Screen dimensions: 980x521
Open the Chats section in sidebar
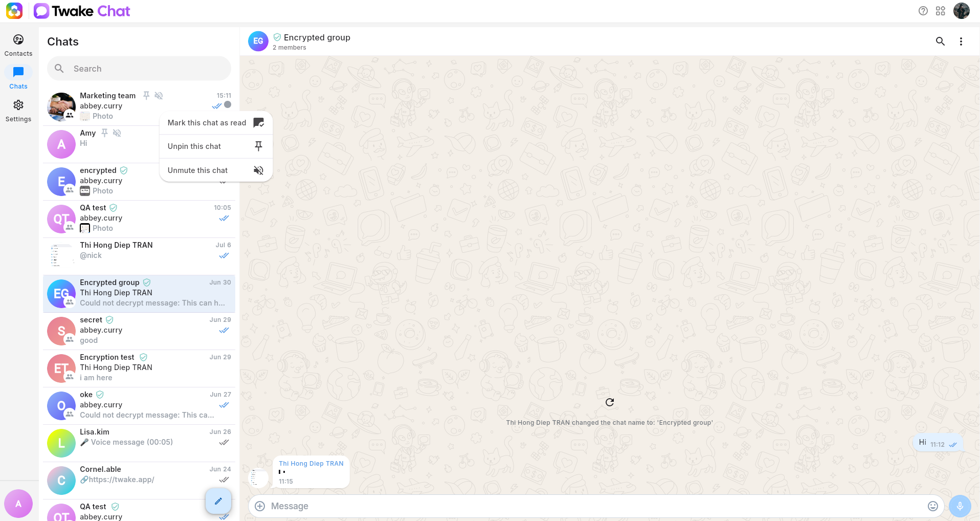tap(18, 78)
